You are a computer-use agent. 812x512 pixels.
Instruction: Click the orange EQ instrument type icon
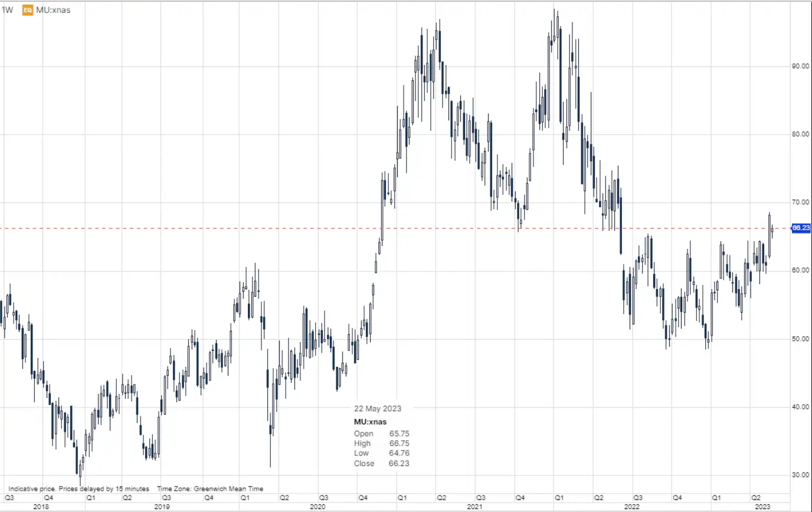point(27,10)
